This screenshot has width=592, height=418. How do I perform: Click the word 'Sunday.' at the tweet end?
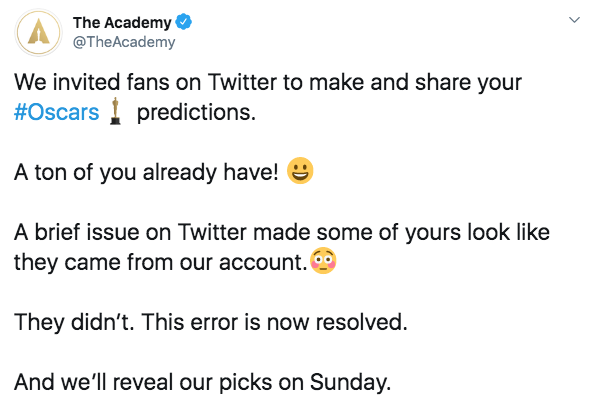pyautogui.click(x=350, y=383)
